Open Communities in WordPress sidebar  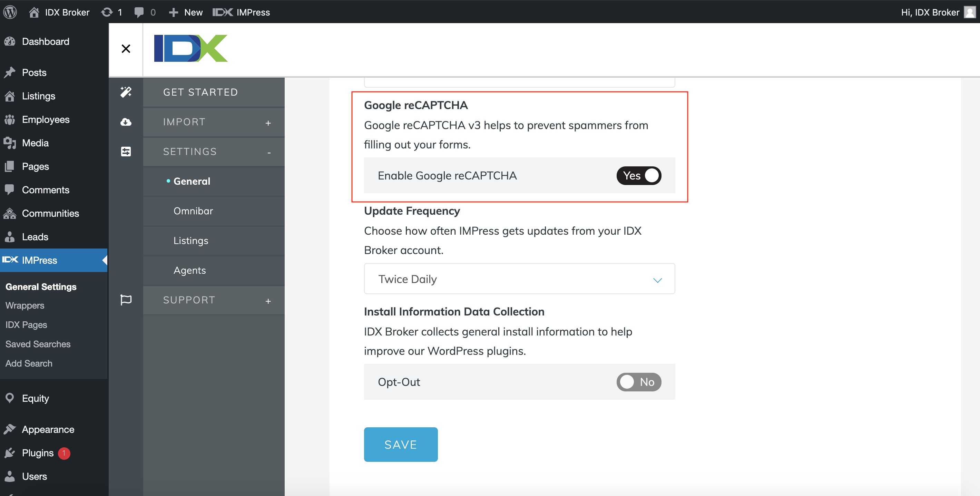pos(54,214)
